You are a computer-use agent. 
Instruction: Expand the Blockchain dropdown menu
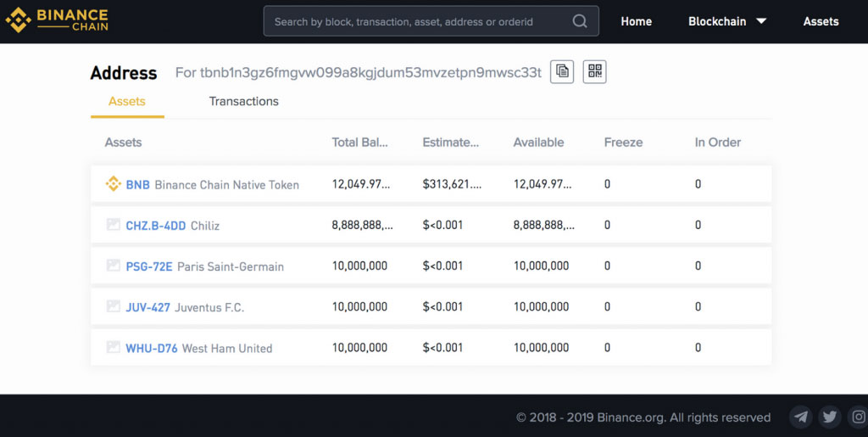[727, 21]
